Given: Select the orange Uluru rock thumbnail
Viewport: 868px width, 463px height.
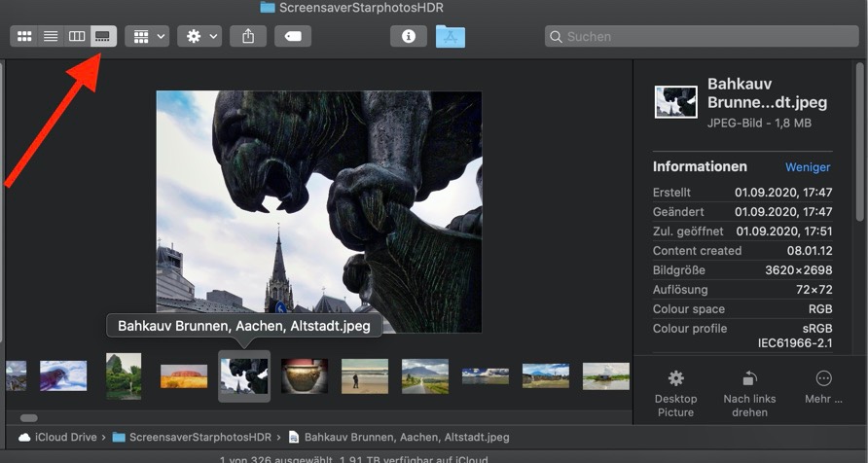Looking at the screenshot, I should tap(184, 376).
